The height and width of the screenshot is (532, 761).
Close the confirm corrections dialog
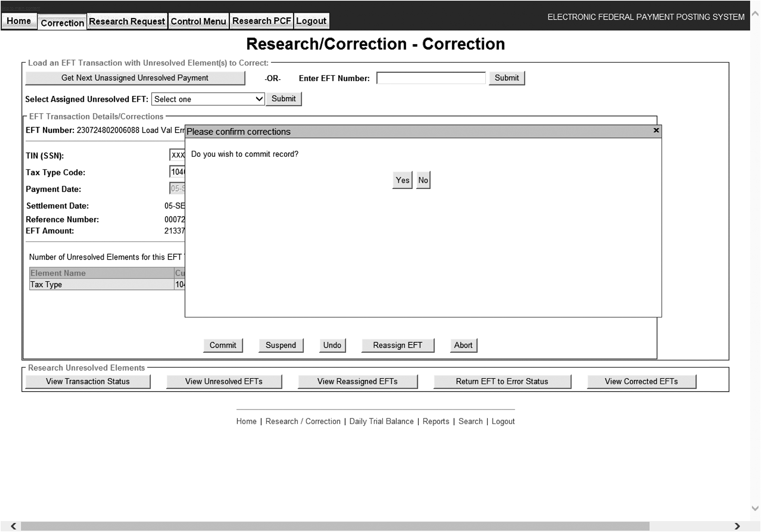click(656, 130)
